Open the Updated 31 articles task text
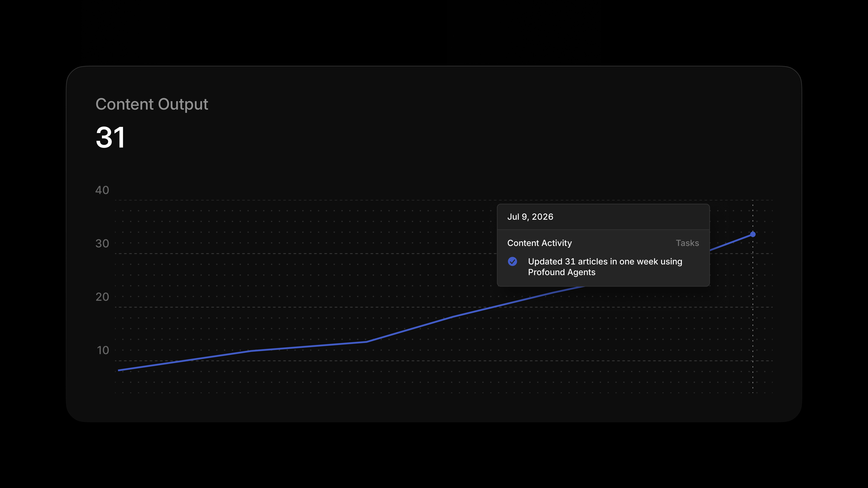868x488 pixels. (605, 261)
